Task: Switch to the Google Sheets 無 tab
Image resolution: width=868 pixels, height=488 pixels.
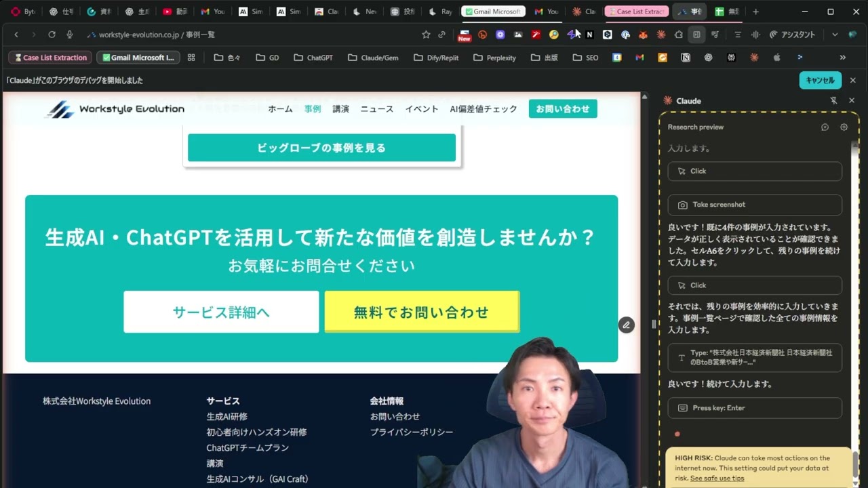Action: click(x=727, y=12)
